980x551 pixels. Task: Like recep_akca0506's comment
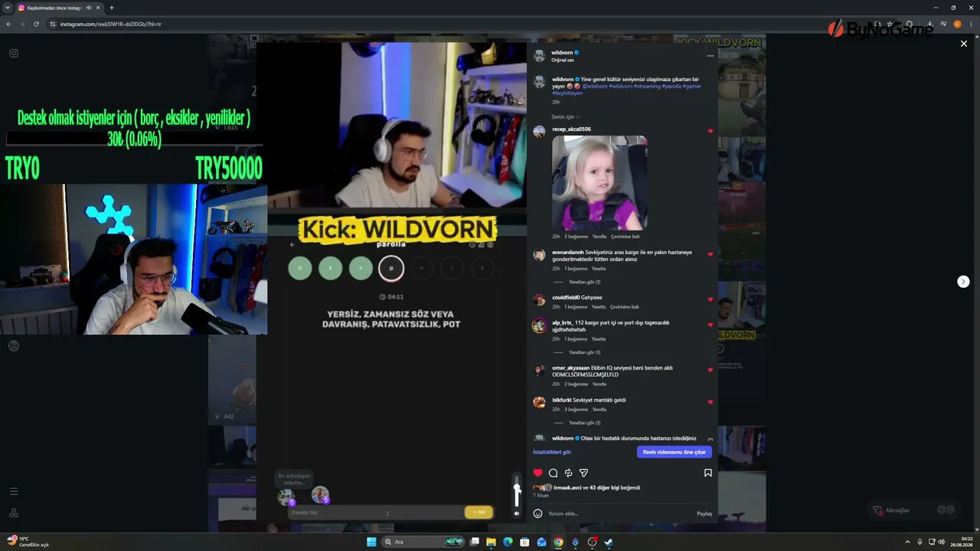(710, 132)
